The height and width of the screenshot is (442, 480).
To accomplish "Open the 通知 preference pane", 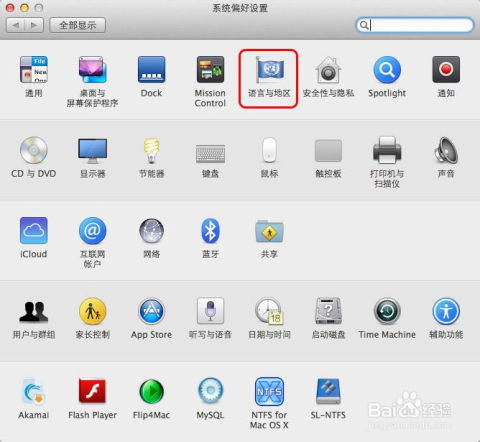I will tap(446, 76).
